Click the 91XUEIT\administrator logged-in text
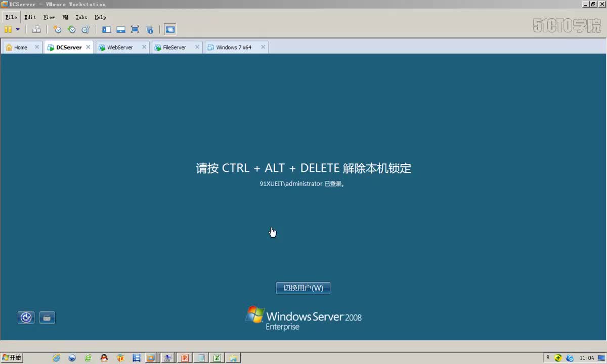 302,184
